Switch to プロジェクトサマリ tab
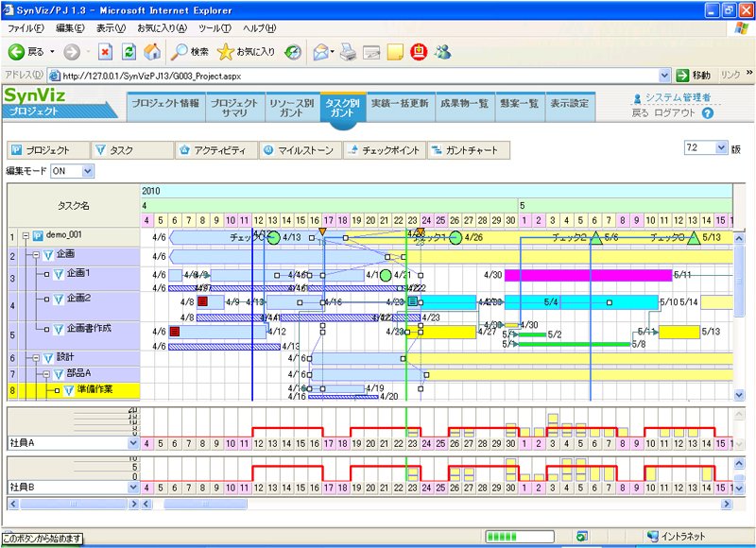Image resolution: width=756 pixels, height=548 pixels. pyautogui.click(x=234, y=107)
